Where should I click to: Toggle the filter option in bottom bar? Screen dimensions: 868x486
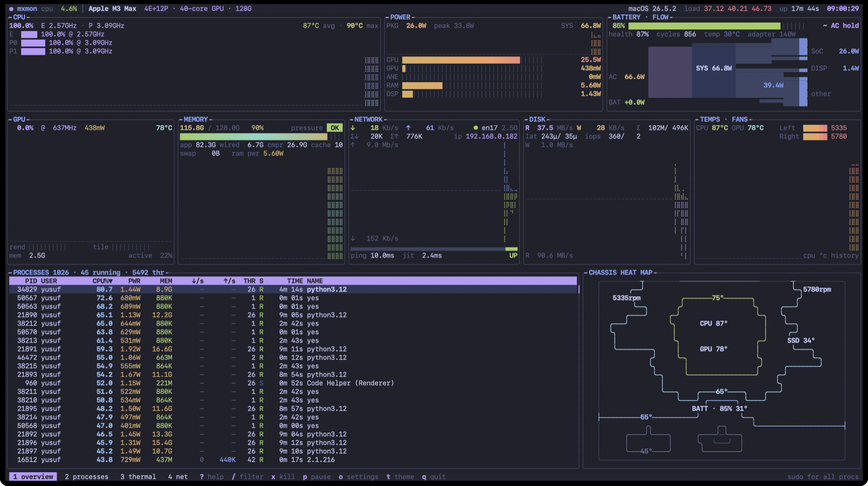tap(247, 477)
